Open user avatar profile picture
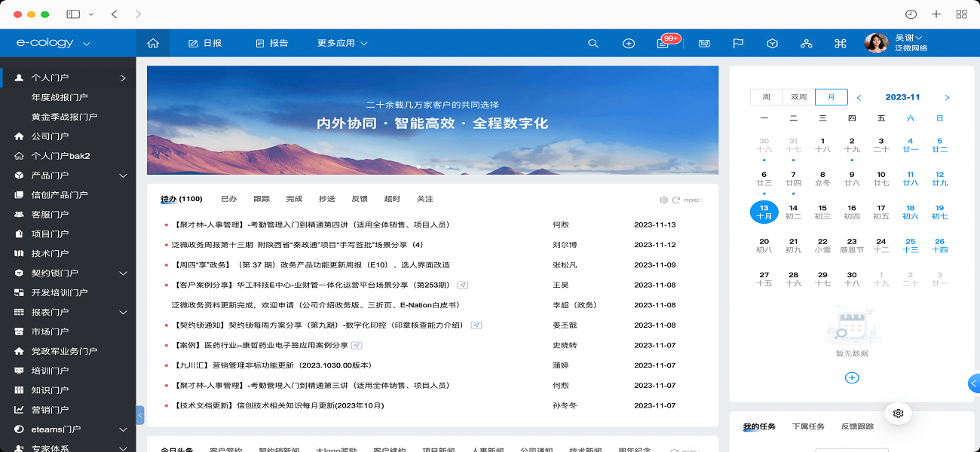The image size is (980, 452). pos(876,43)
